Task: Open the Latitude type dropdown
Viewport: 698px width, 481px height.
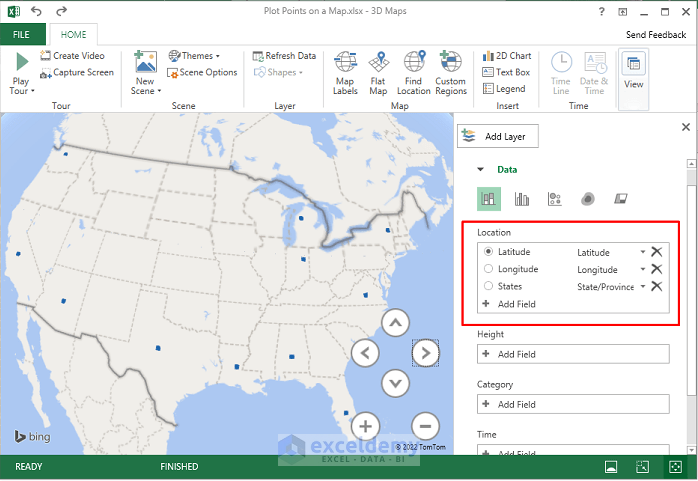Action: point(643,252)
